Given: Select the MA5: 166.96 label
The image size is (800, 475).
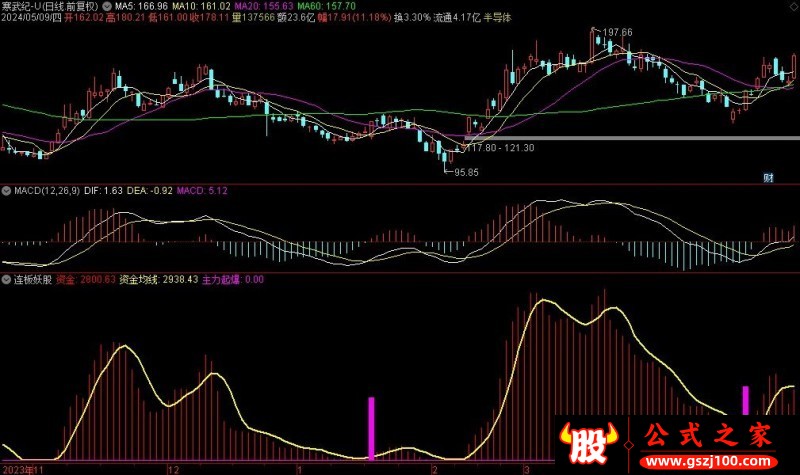Looking at the screenshot, I should pyautogui.click(x=142, y=6).
